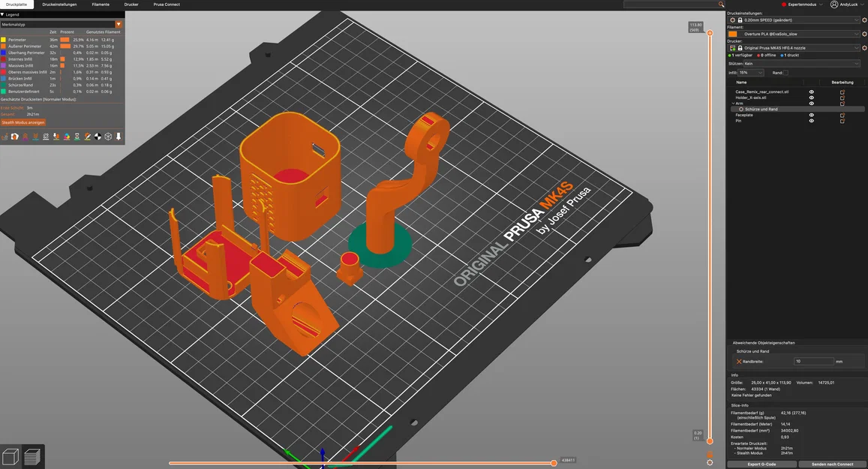Viewport: 868px width, 469px height.
Task: Click the Export G-Code button
Action: [x=762, y=464]
